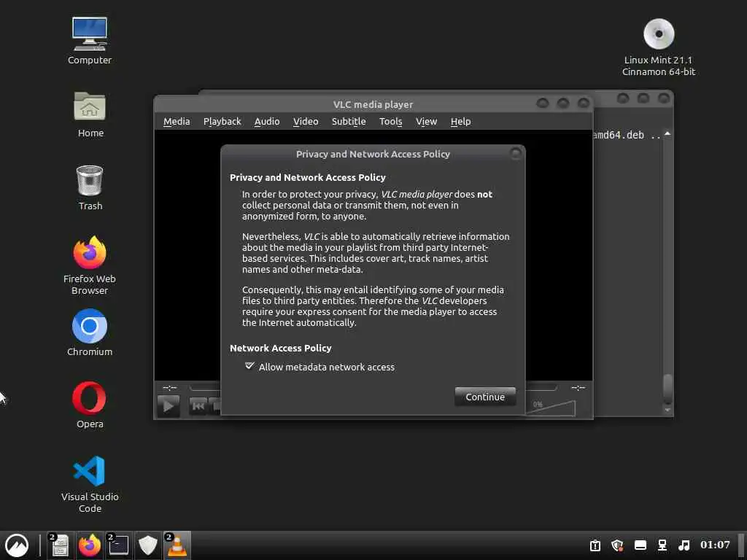Launch Opera from the desktop
This screenshot has height=560, width=747.
tap(90, 405)
